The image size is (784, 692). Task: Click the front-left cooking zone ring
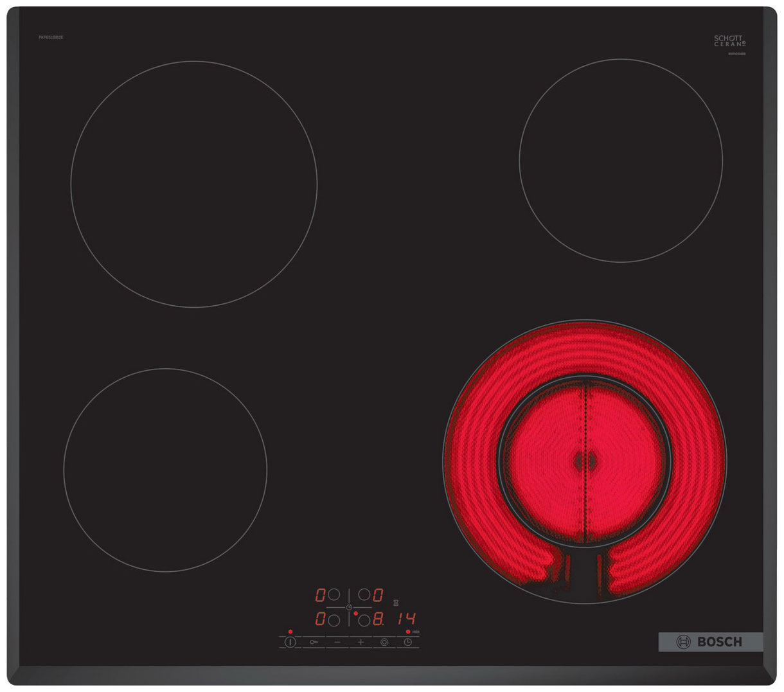[x=165, y=470]
